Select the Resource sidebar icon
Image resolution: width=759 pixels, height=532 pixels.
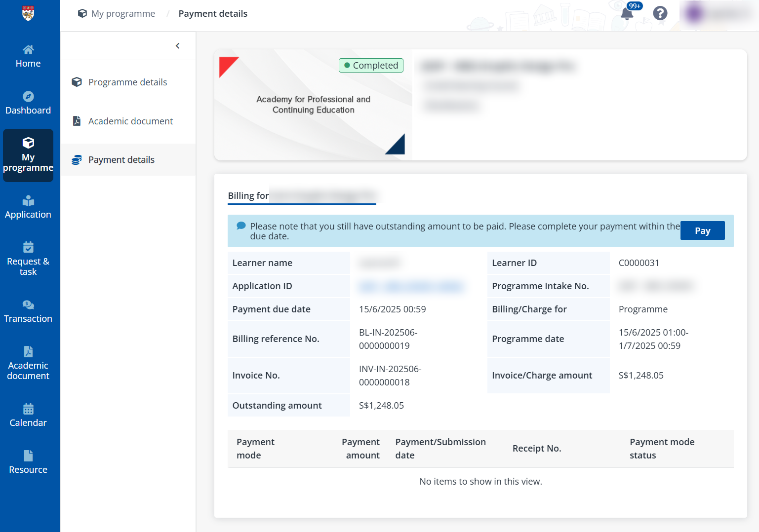click(x=28, y=460)
